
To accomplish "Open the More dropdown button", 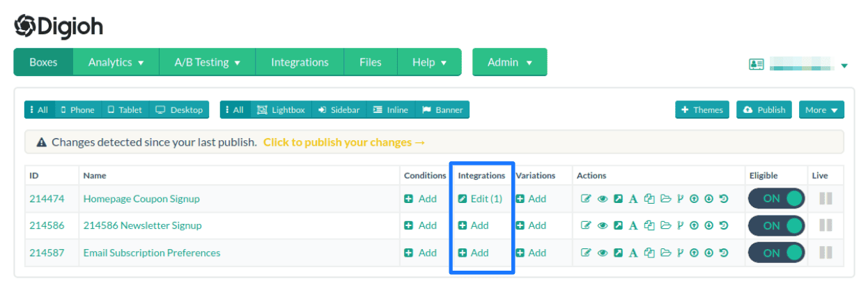I will point(821,110).
